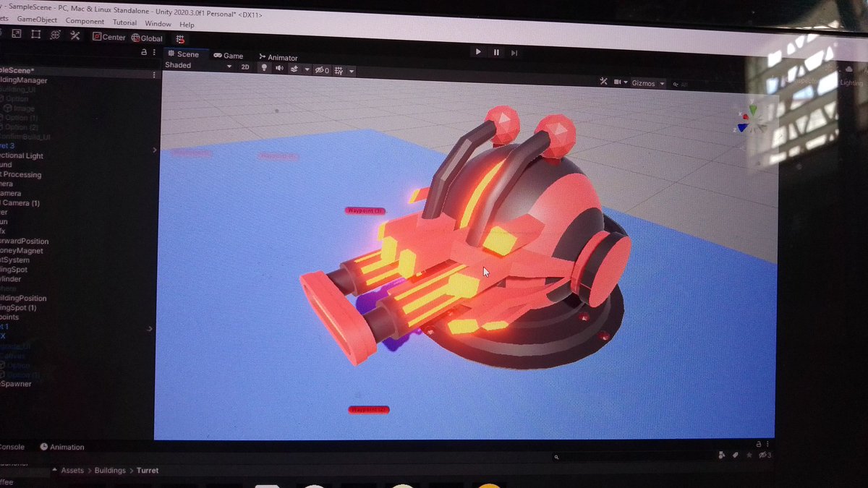Open Hierarchy panel three-dot options menu
This screenshot has height=488, width=868.
coord(154,53)
